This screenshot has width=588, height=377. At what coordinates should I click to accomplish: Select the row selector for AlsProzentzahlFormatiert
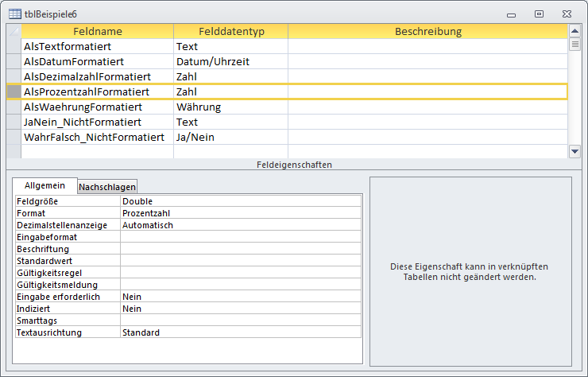(14, 91)
